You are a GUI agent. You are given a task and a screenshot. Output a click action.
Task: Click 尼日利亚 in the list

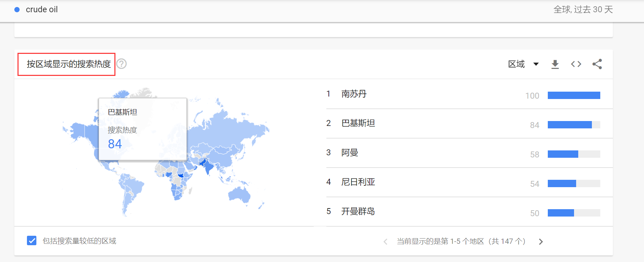pyautogui.click(x=358, y=182)
